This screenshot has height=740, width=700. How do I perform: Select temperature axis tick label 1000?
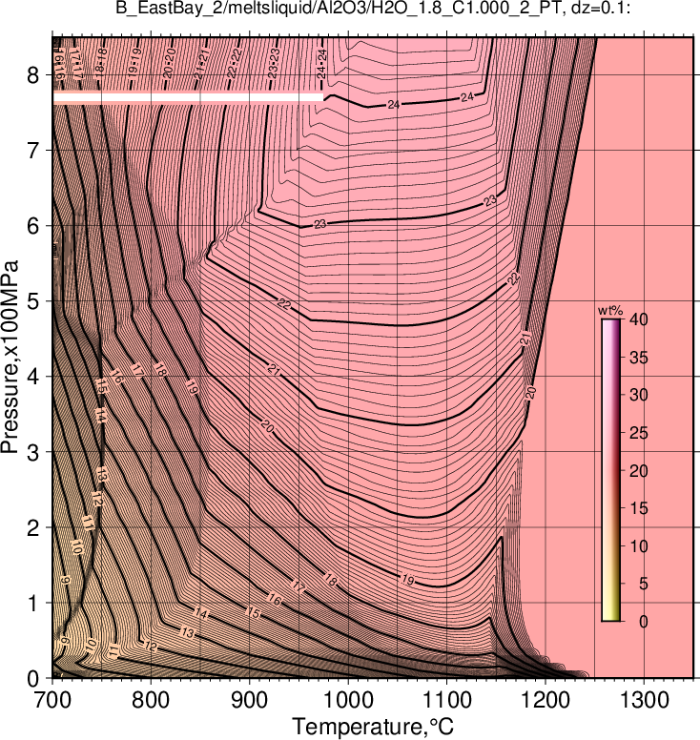coord(348,700)
